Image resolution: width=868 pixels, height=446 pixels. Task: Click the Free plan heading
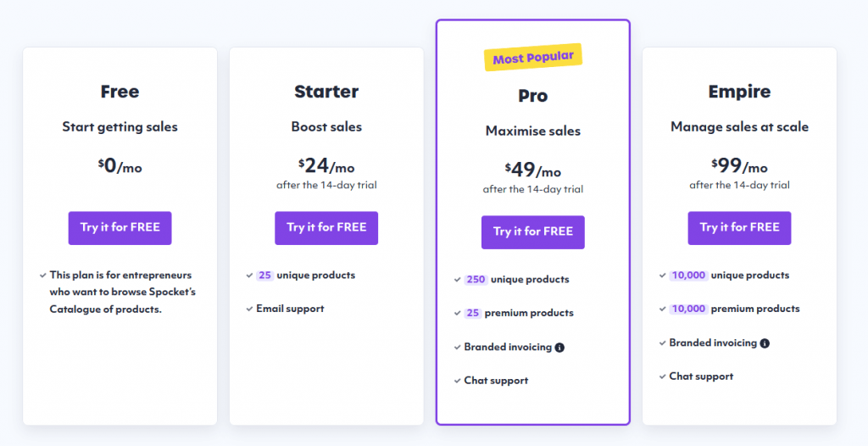pos(120,92)
